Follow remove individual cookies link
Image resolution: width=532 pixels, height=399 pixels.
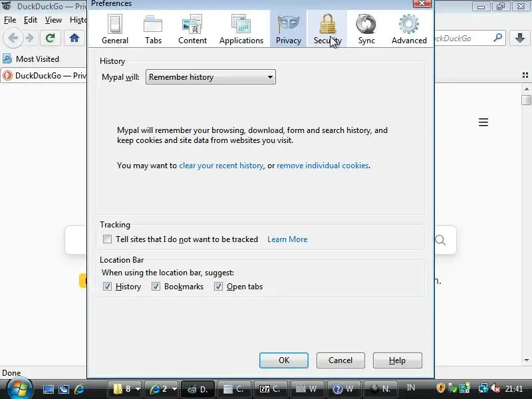pyautogui.click(x=323, y=166)
